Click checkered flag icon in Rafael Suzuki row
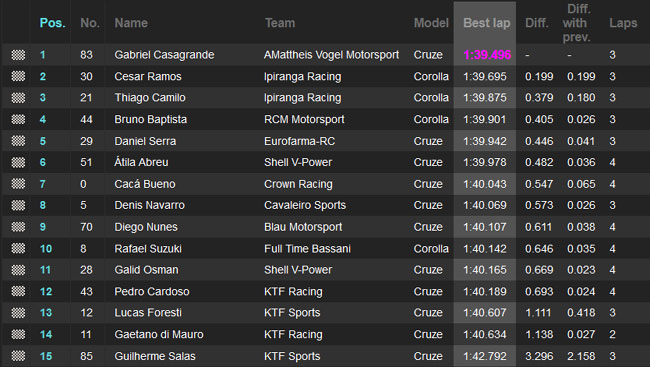The image size is (650, 367). tap(18, 248)
